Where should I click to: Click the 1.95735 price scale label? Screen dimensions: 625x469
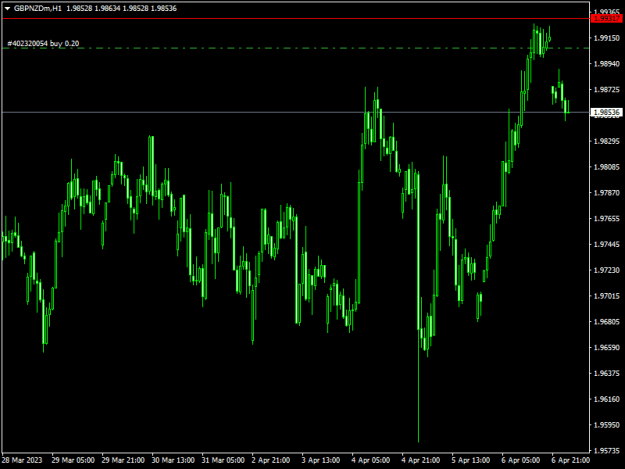(x=607, y=451)
